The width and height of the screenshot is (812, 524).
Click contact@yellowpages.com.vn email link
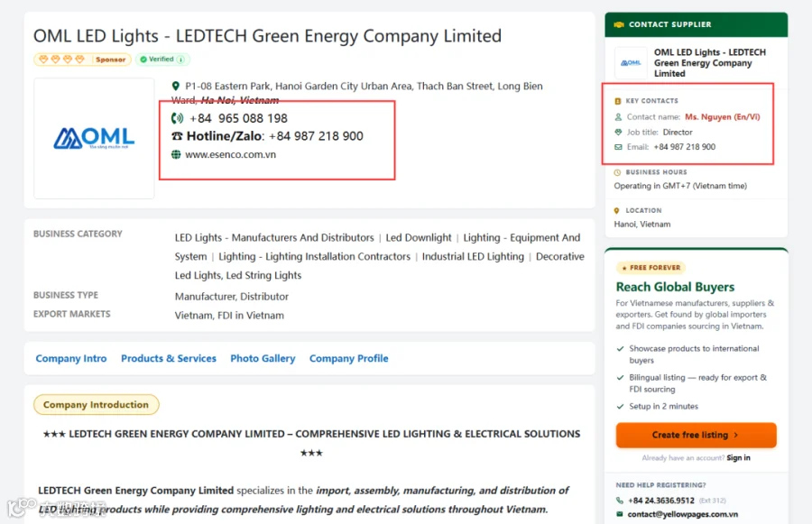point(683,514)
